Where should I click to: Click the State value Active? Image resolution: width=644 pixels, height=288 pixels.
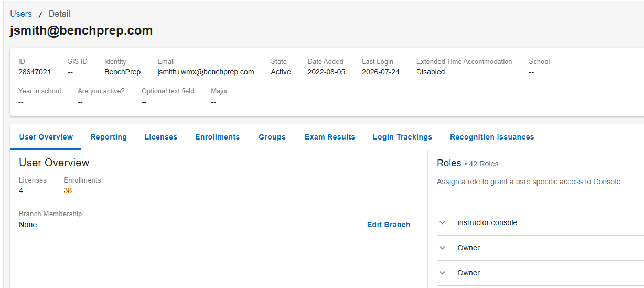click(x=281, y=72)
